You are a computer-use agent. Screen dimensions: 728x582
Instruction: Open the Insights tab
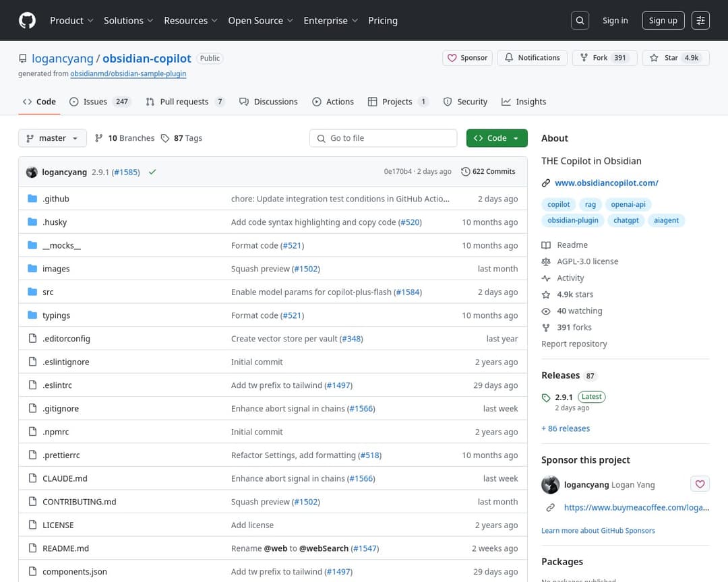[524, 102]
